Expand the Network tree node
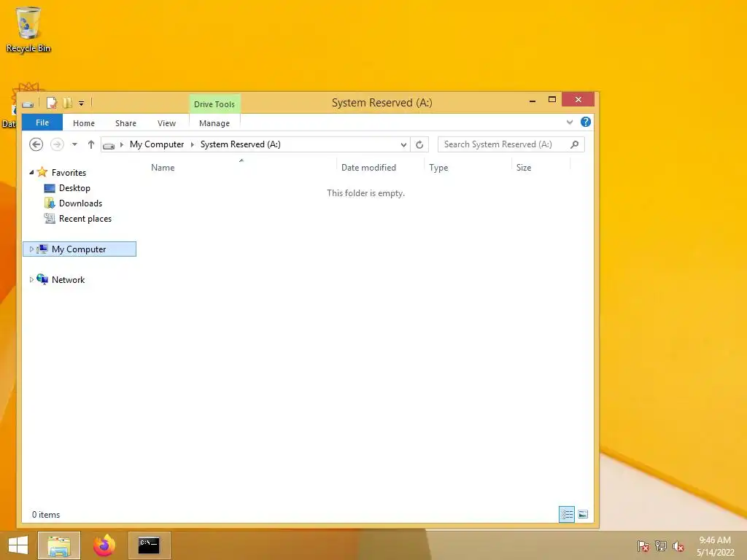This screenshot has width=747, height=560. pos(31,279)
